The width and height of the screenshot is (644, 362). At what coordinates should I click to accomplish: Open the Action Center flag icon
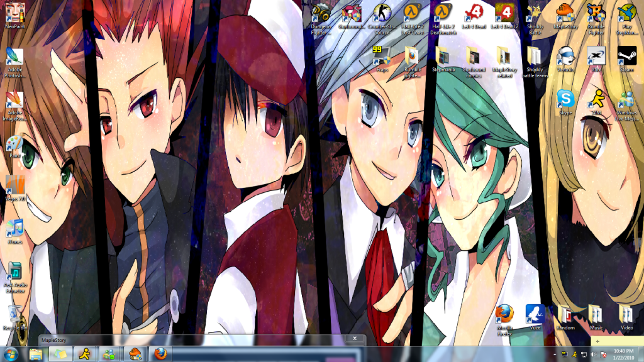tap(603, 354)
